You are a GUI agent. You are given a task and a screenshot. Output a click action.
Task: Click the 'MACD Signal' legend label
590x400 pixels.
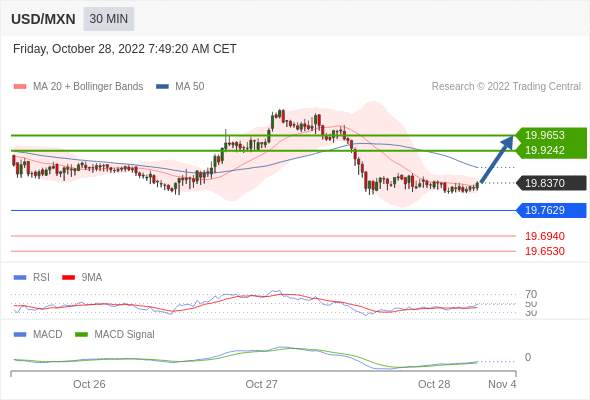tap(125, 335)
